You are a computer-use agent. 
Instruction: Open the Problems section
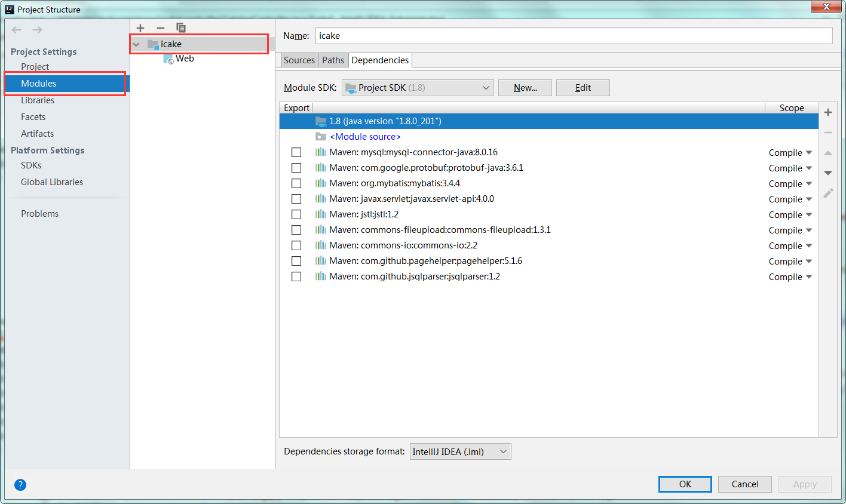(x=39, y=214)
